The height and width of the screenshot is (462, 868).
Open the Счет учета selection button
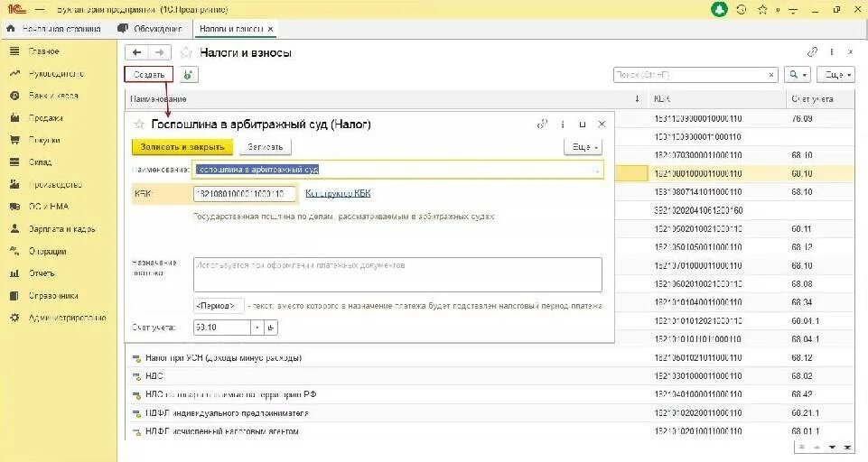click(270, 328)
